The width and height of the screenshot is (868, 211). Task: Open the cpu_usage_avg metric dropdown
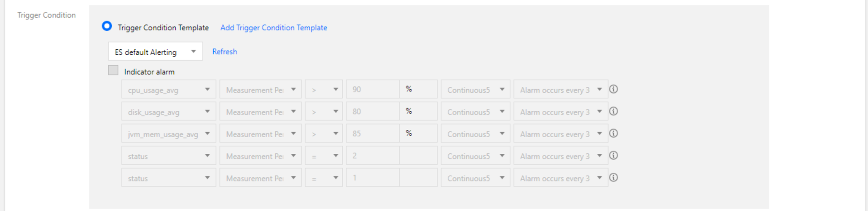click(168, 89)
